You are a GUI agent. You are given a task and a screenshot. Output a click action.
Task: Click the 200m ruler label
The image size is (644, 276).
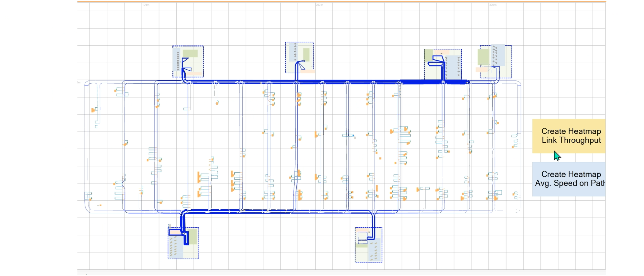(319, 5)
